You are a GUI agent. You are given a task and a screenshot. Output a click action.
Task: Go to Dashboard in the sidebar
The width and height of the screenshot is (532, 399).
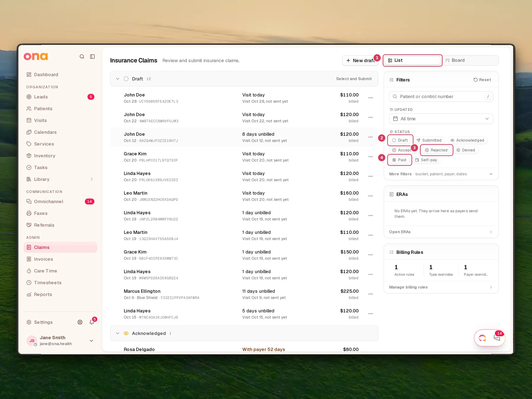(x=60, y=75)
